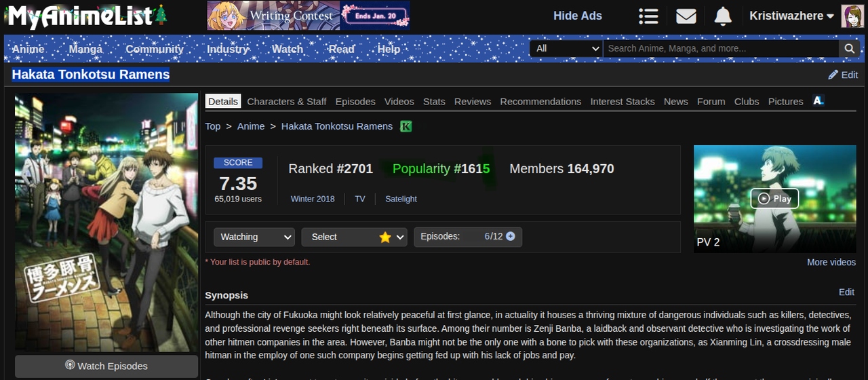Screen dimensions: 868x380
Task: Switch to the Recommendations tab
Action: point(540,101)
